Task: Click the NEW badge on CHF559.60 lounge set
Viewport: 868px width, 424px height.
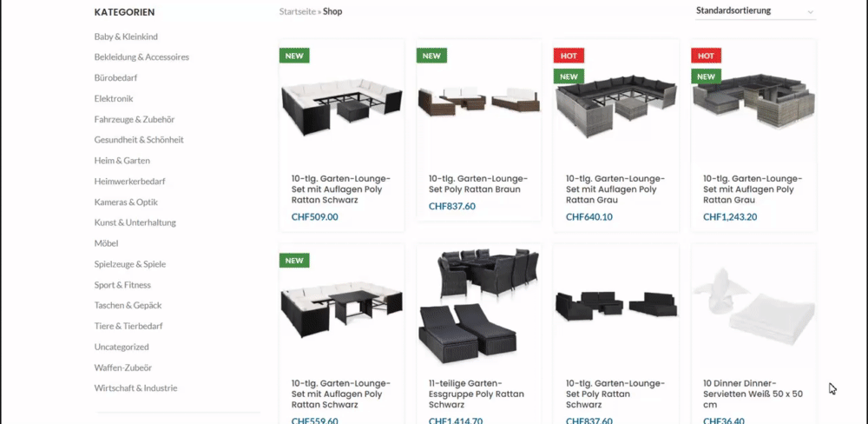Action: tap(294, 261)
